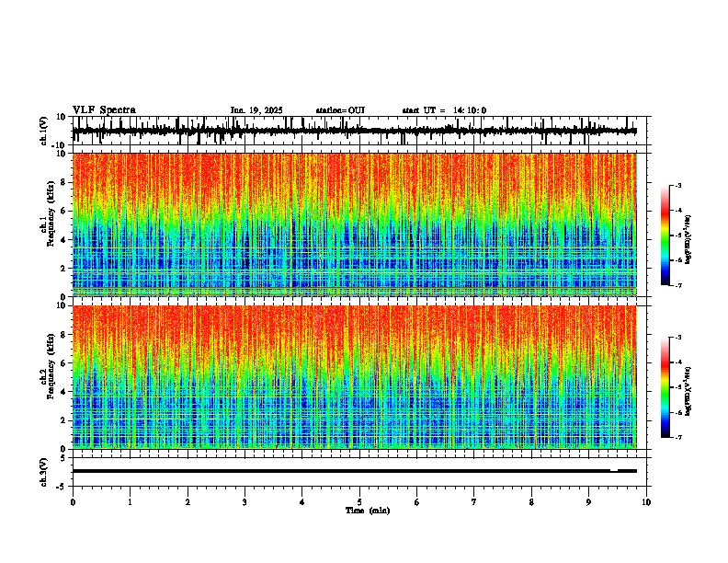Screen dimensions: 728x563
Task: Click the ch.2 spectrogram color bar
Action: [x=665, y=387]
